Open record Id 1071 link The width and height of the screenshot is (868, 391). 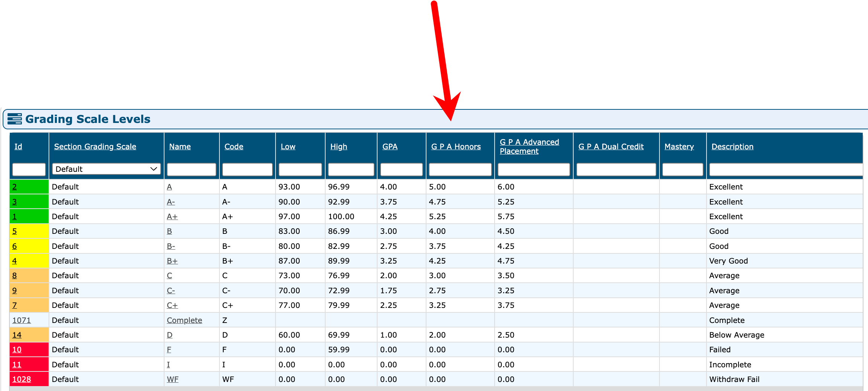(21, 320)
